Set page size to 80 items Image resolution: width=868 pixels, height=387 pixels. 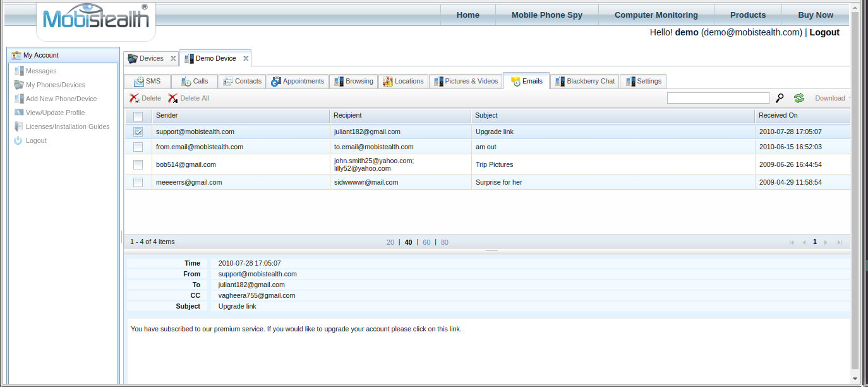(x=445, y=242)
